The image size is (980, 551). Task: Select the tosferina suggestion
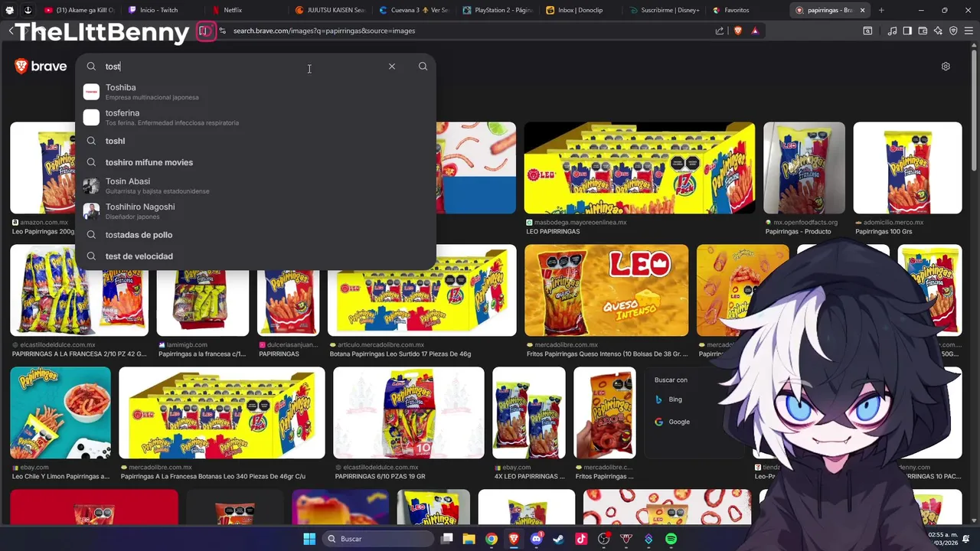pyautogui.click(x=256, y=117)
